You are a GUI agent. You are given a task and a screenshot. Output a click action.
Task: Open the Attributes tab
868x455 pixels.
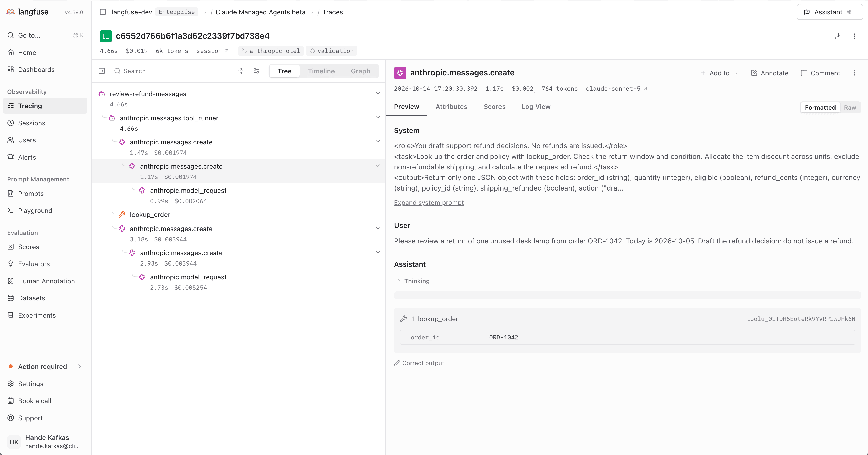pos(451,107)
